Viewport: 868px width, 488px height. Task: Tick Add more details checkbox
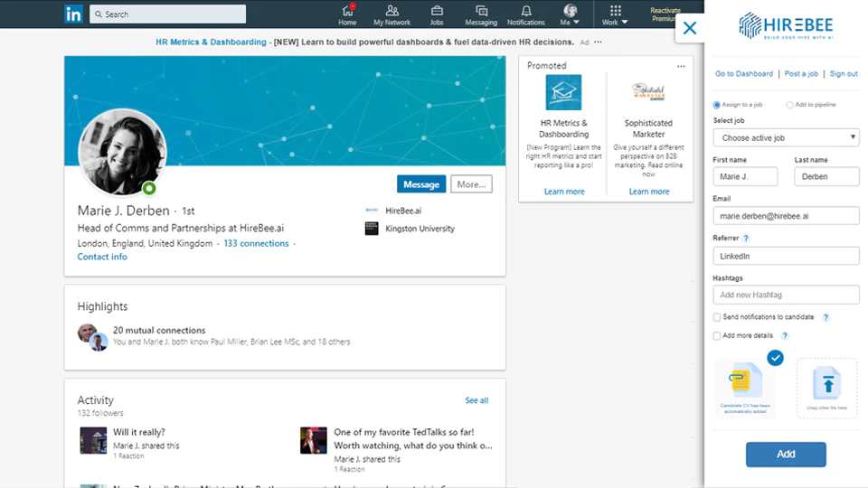tap(717, 336)
